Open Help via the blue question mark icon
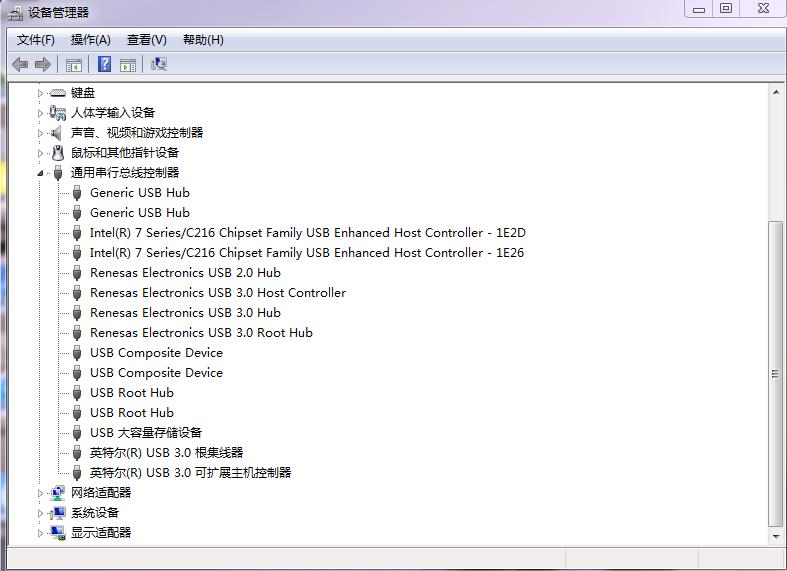787x571 pixels. pyautogui.click(x=104, y=65)
